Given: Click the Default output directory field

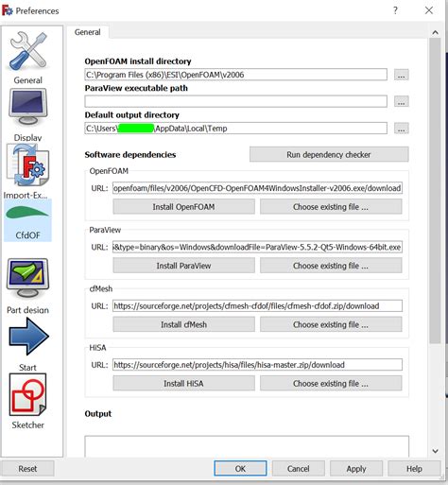Looking at the screenshot, I should (235, 129).
